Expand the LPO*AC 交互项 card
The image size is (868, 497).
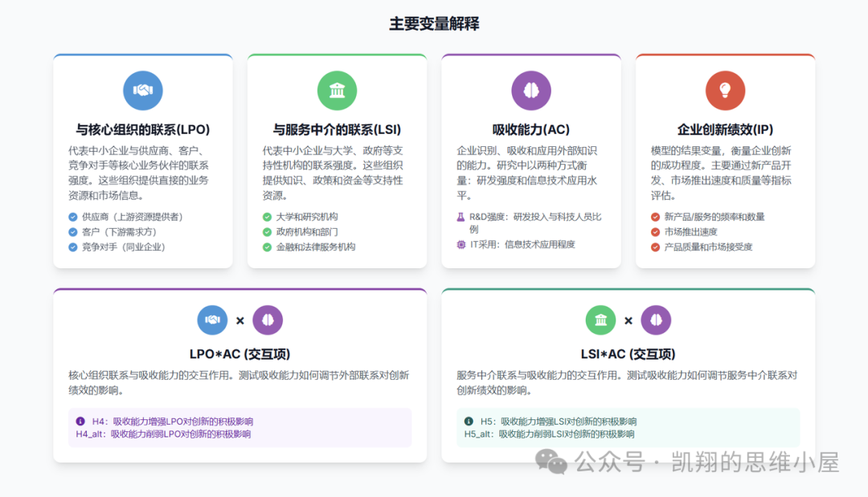click(x=240, y=353)
